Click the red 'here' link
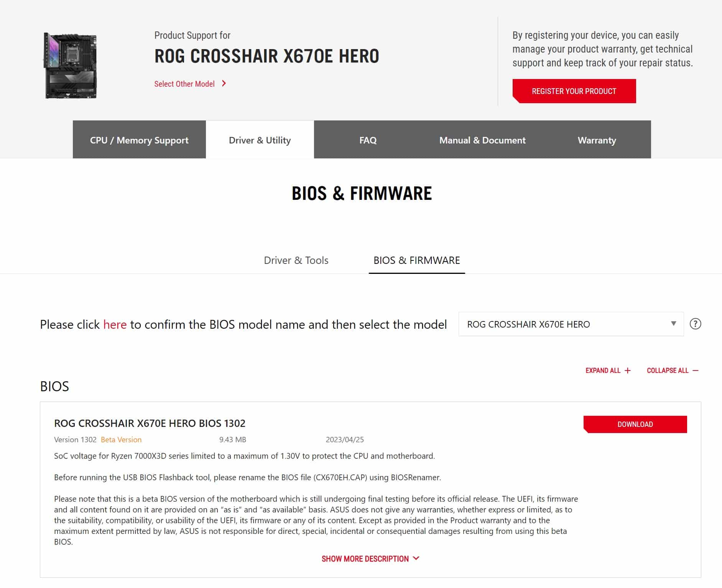This screenshot has width=722, height=588. pyautogui.click(x=115, y=324)
